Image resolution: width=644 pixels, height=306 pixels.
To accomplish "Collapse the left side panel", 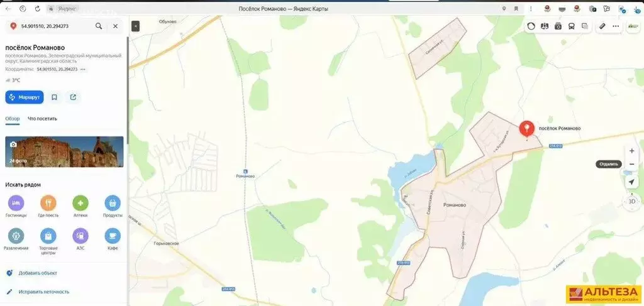I will 135,26.
